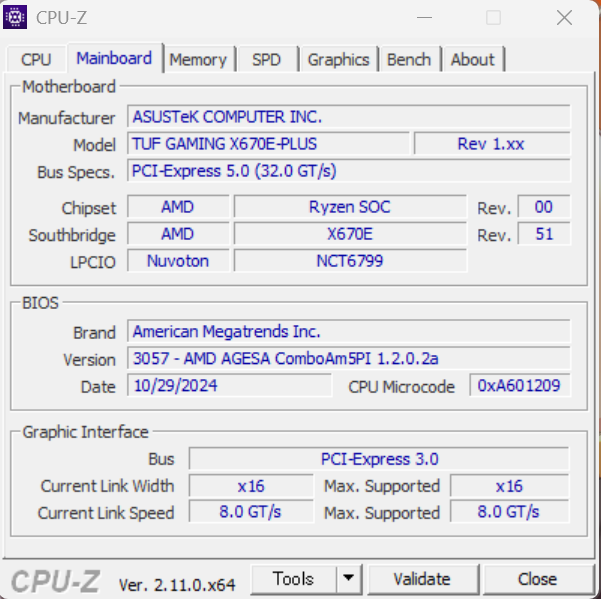
Task: Open the Memory tab
Action: point(198,59)
